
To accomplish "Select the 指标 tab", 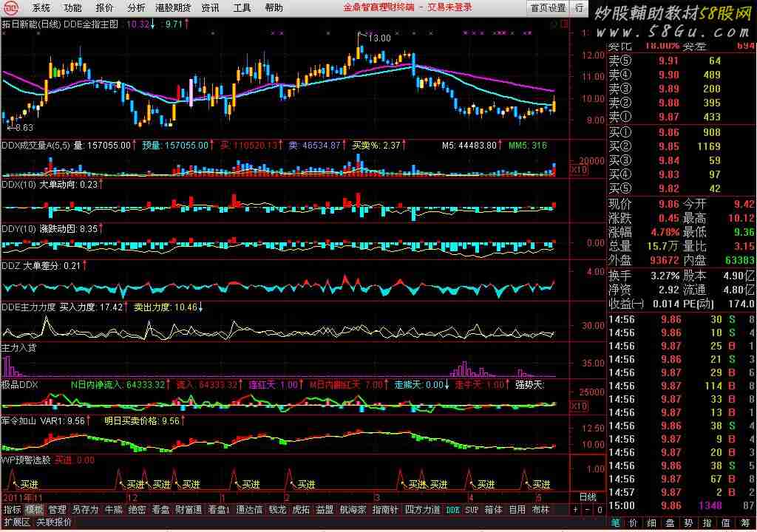I will [x=12, y=510].
